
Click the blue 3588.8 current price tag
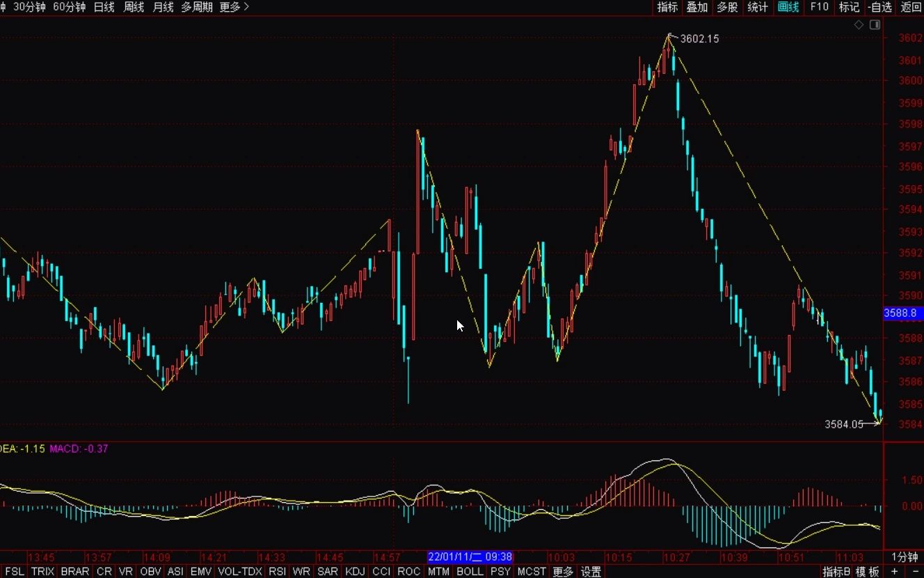point(903,314)
